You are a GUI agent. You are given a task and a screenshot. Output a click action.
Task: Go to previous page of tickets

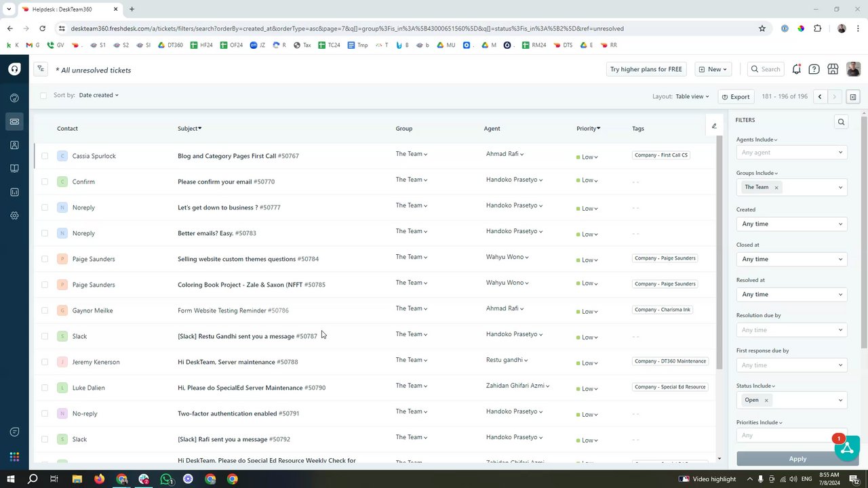[x=820, y=97]
